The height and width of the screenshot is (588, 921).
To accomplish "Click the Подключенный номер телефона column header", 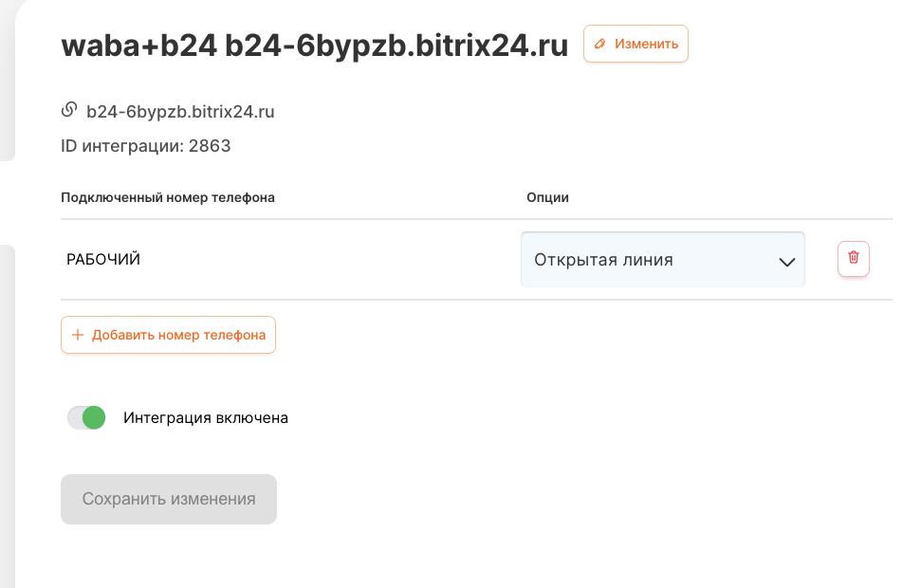I will coord(168,197).
